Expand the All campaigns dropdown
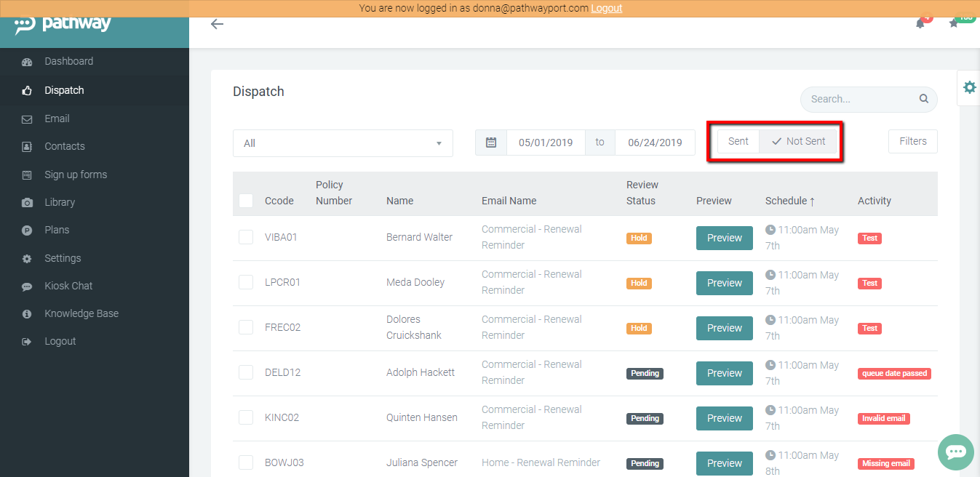Screen dimensions: 980x477 [342, 143]
